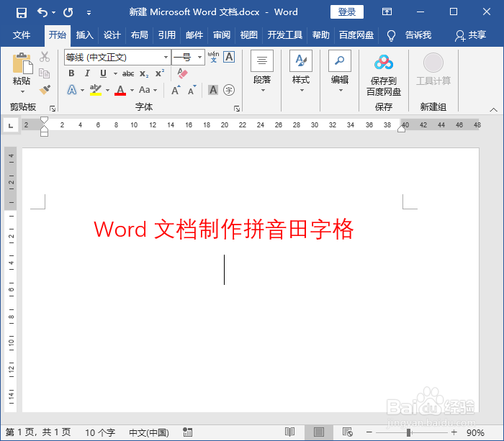This screenshot has width=504, height=441.
Task: Click the Phonetic Guide wén icon
Action: 213,57
